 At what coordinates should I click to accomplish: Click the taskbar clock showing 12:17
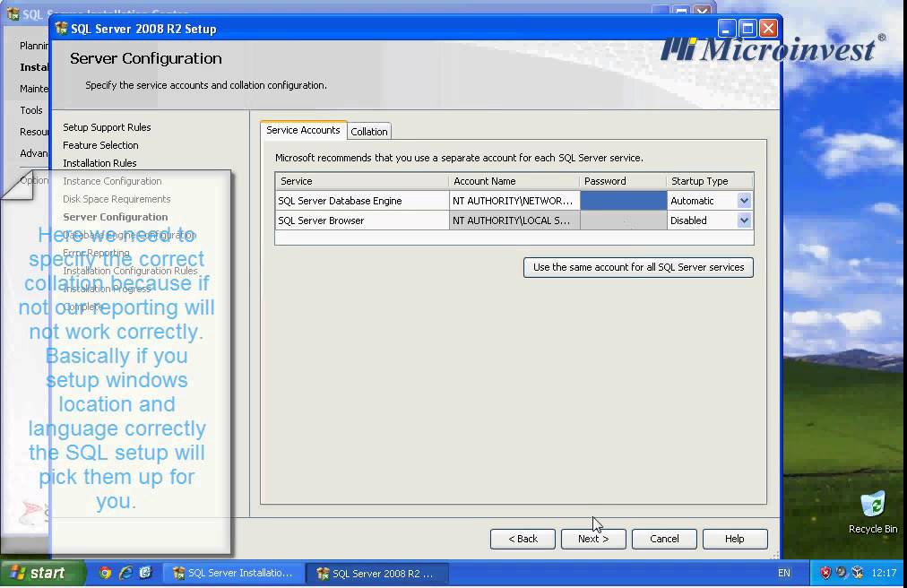coord(884,573)
